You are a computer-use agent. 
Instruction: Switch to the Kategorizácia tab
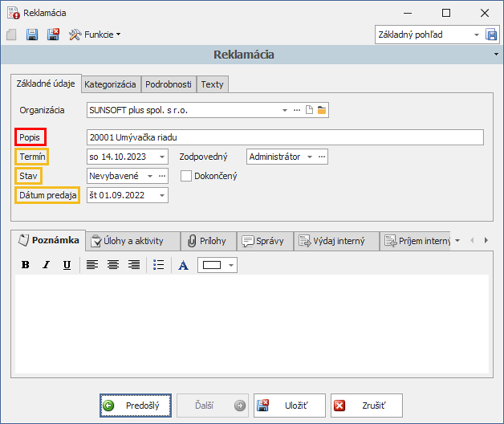click(110, 84)
